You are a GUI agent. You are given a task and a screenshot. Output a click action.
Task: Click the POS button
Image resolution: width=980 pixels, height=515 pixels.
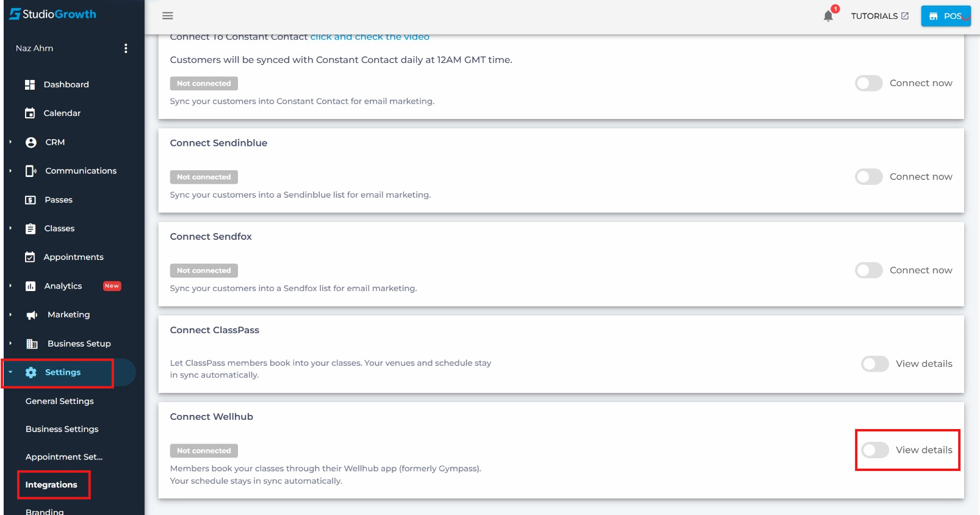coord(946,16)
